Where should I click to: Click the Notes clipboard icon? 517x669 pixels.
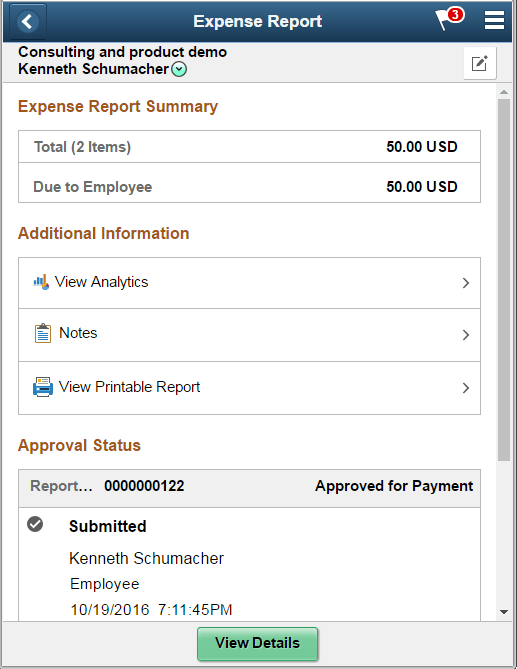point(43,333)
